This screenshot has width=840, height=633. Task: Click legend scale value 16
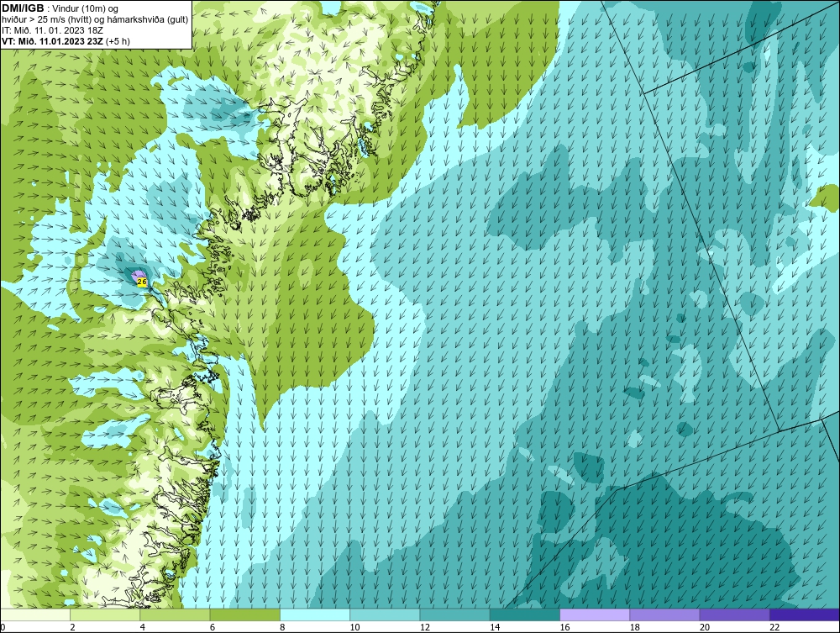tap(564, 627)
